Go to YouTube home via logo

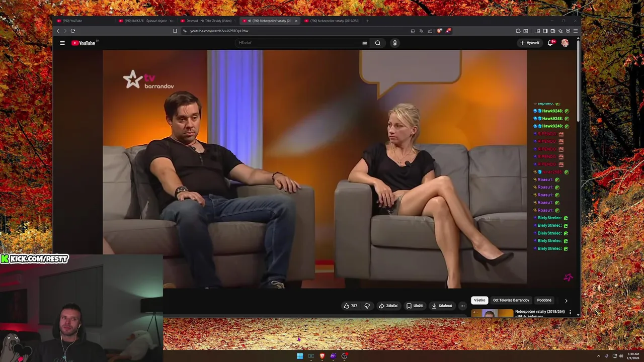[x=84, y=43]
